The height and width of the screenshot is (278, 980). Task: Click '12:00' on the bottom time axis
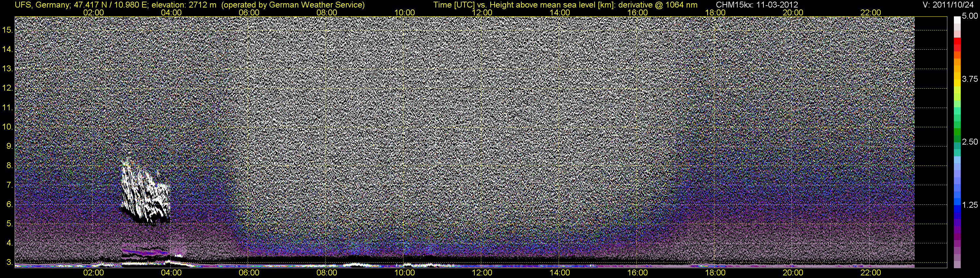click(482, 273)
